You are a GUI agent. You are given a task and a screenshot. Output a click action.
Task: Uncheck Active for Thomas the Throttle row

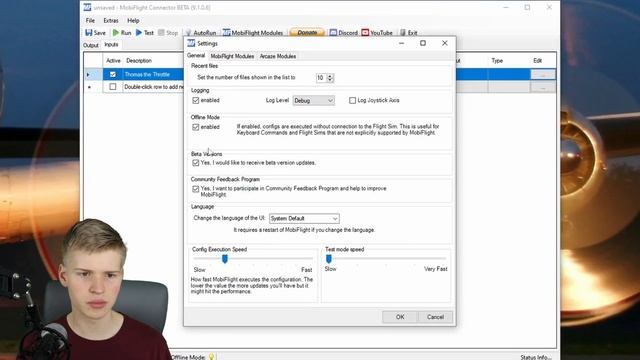point(113,74)
